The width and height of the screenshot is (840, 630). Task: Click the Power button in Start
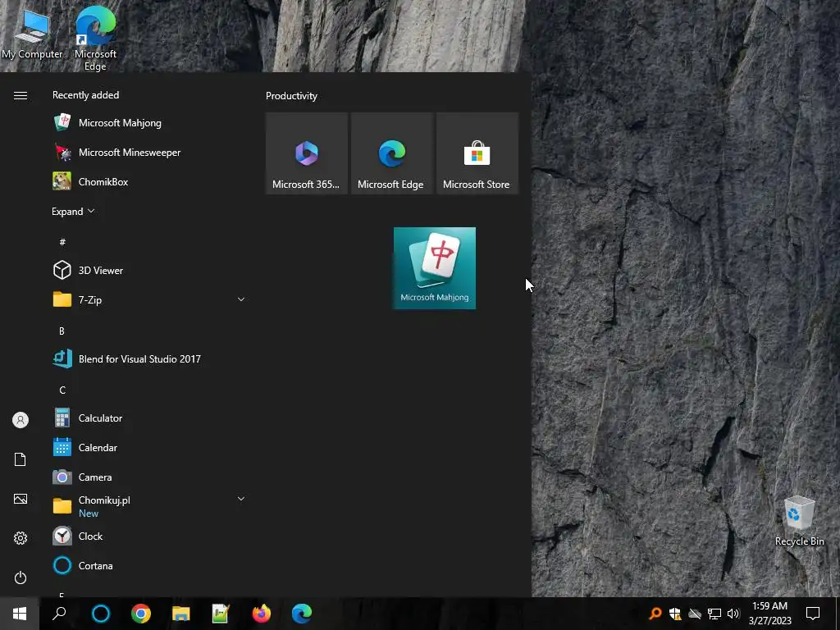click(x=21, y=577)
